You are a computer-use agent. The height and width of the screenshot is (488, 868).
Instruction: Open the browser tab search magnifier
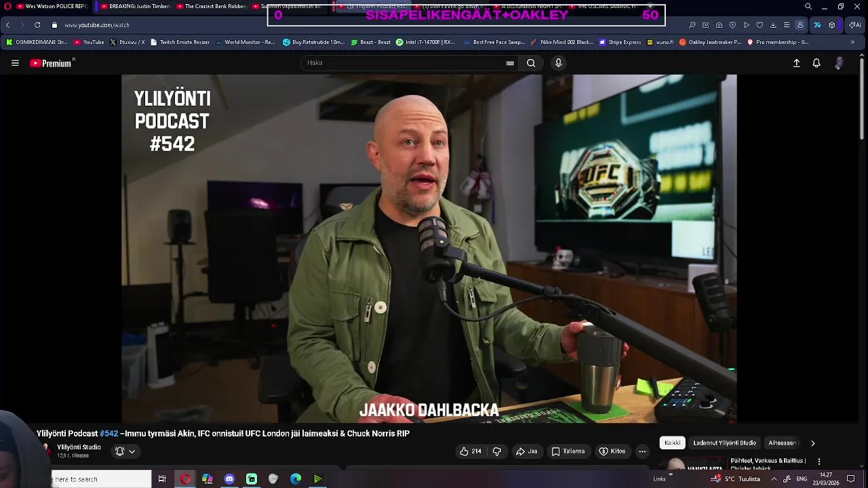tap(808, 6)
